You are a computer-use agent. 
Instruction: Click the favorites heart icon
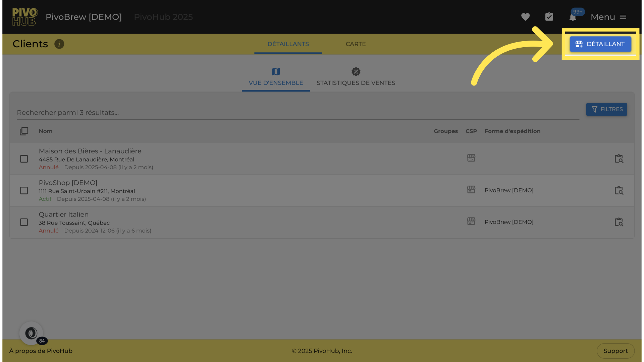tap(525, 17)
